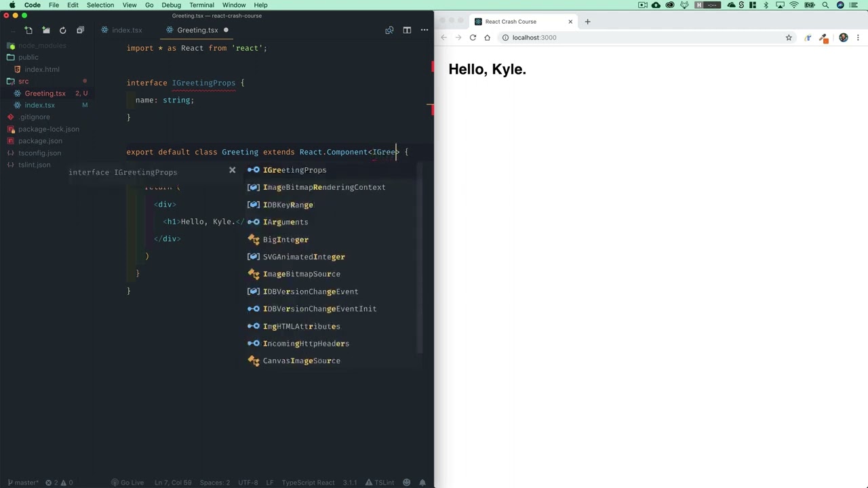Image resolution: width=868 pixels, height=488 pixels.
Task: Change file encoding UTF-8
Action: pyautogui.click(x=248, y=483)
